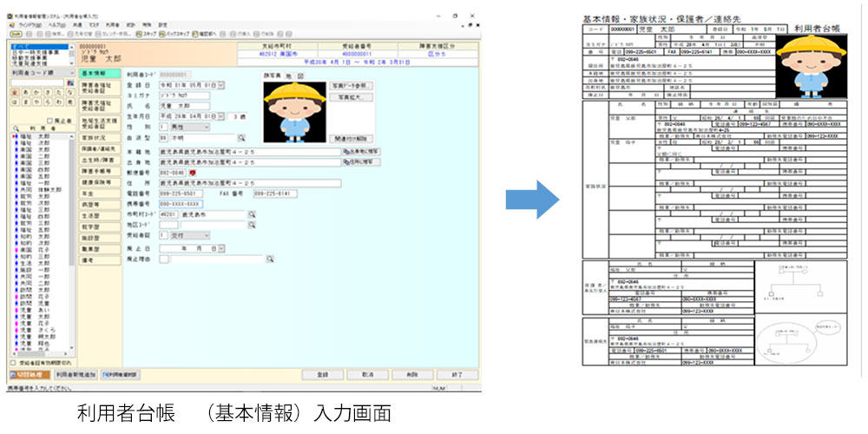This screenshot has width=868, height=434.
Task: Click search icon next to 廃止理由 field
Action: [x=270, y=259]
